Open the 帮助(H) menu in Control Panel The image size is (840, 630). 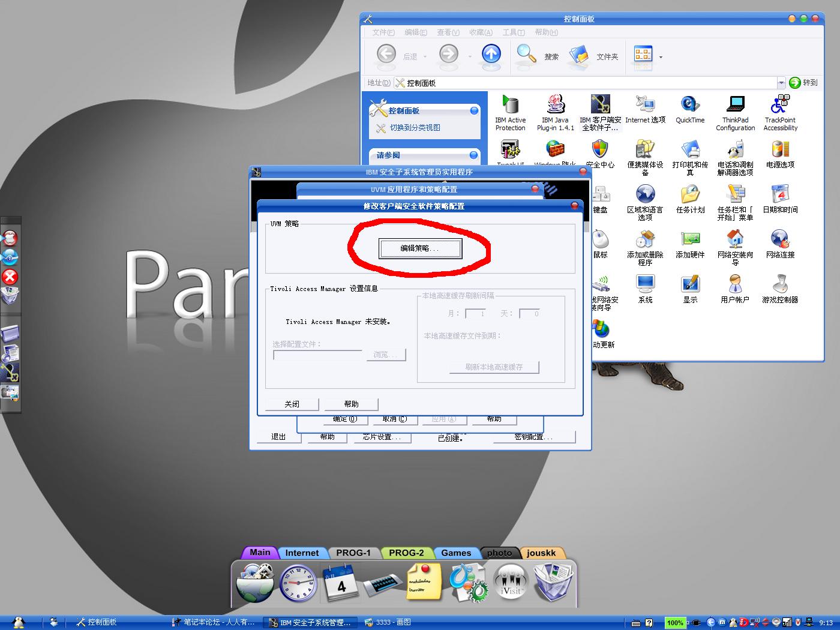click(x=546, y=32)
